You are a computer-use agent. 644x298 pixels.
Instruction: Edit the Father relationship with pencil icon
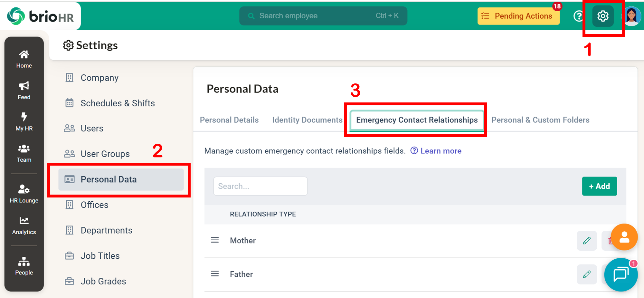[x=587, y=274]
